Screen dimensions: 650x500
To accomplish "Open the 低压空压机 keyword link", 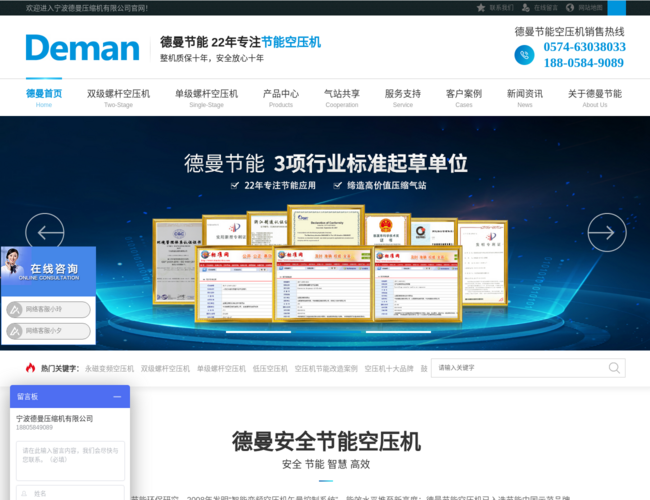I will click(x=270, y=368).
